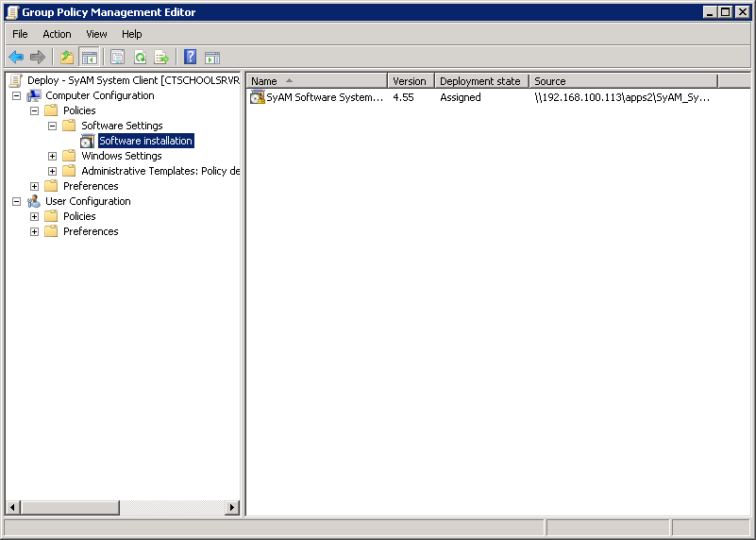Click the tree pane right scroll arrow

pos(232,508)
